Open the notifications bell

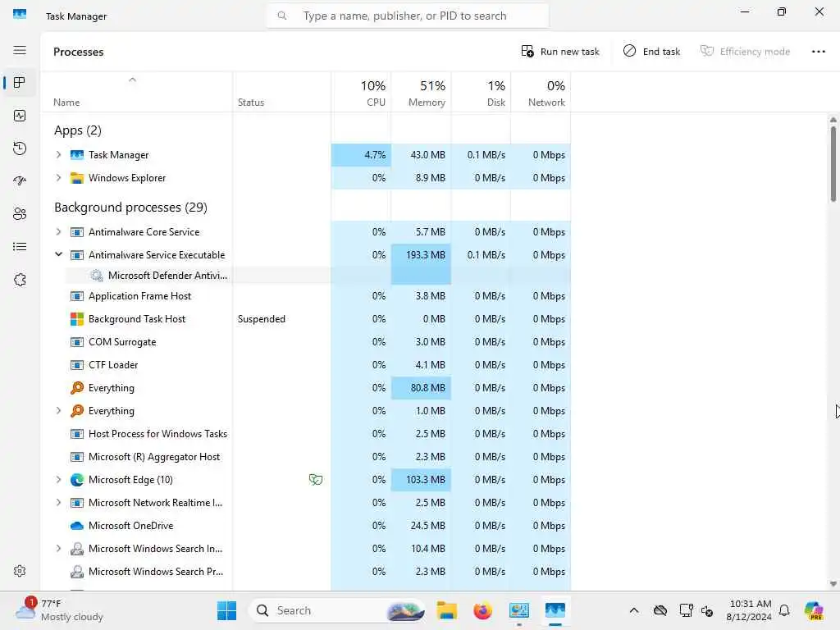(784, 610)
